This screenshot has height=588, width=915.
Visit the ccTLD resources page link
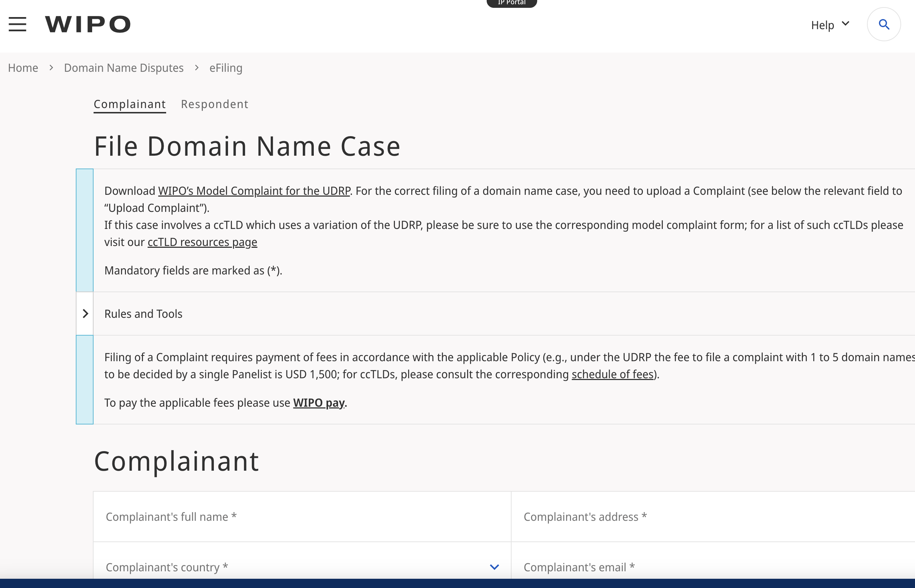[202, 242]
